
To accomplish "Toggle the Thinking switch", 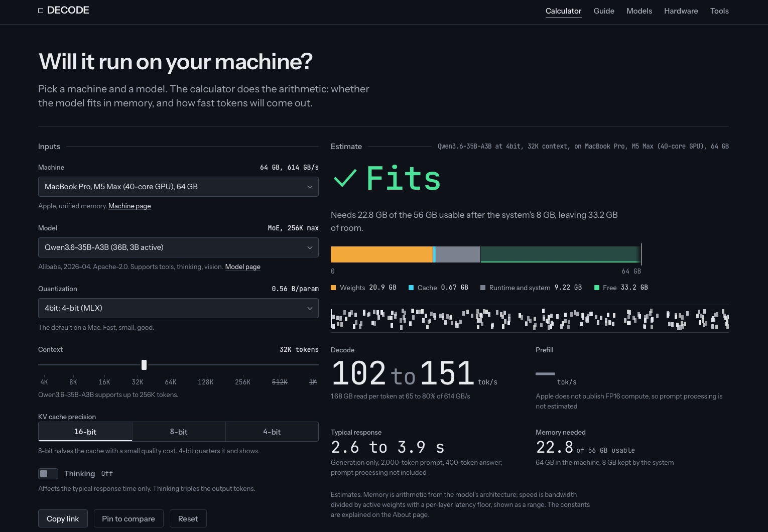I will 48,474.
